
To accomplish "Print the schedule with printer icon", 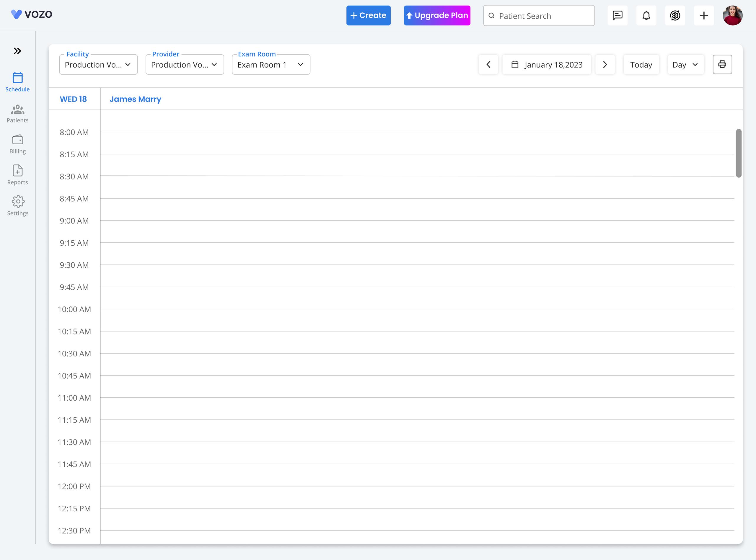I will tap(722, 64).
